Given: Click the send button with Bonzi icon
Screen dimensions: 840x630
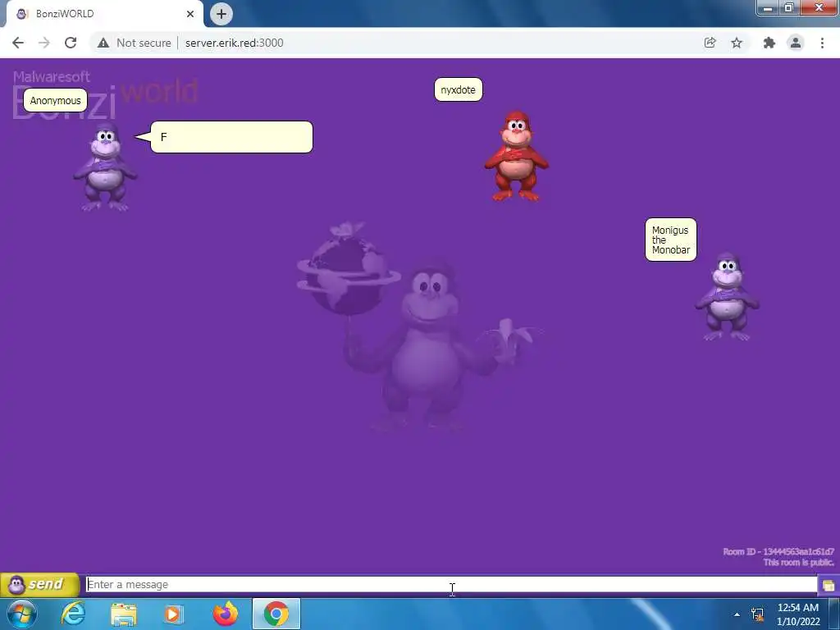Looking at the screenshot, I should (39, 584).
